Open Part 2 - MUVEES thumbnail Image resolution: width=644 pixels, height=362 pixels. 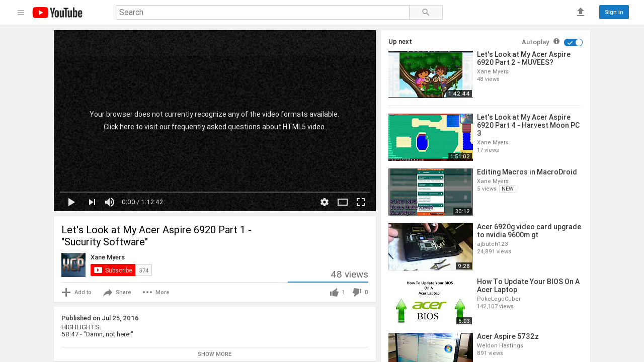click(431, 74)
